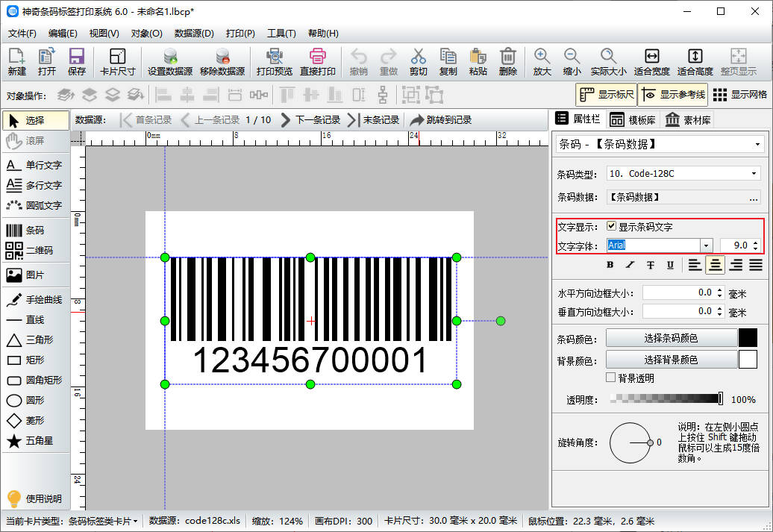This screenshot has width=773, height=532.
Task: Go to 下一条记录 next record
Action: 310,120
